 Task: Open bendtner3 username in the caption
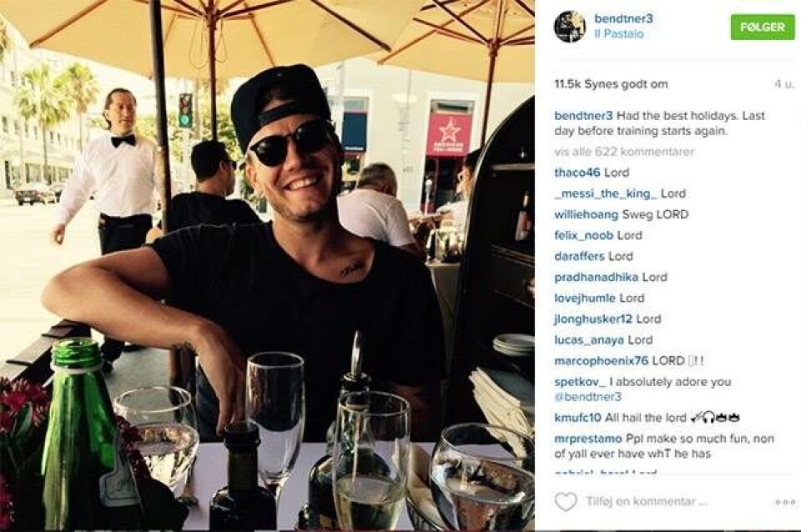583,116
